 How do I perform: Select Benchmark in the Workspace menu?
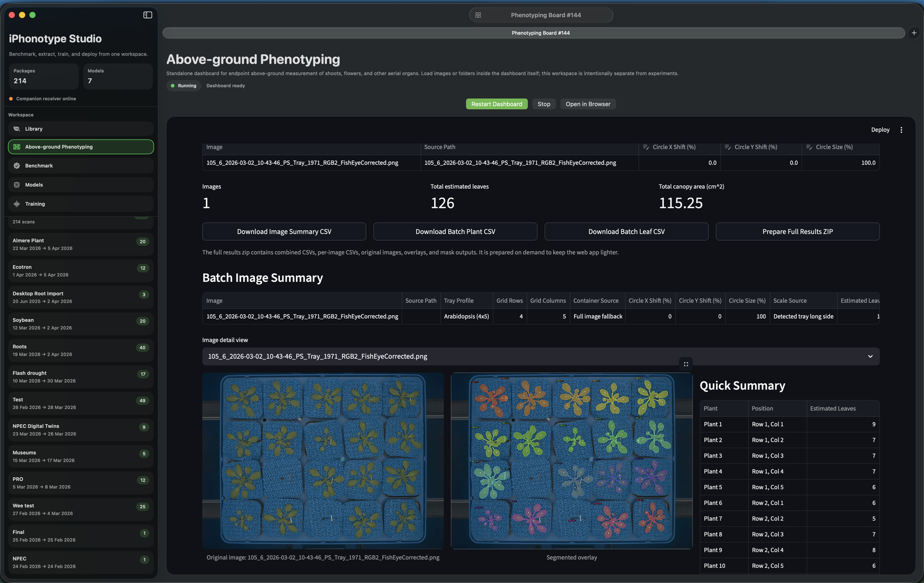pyautogui.click(x=39, y=165)
